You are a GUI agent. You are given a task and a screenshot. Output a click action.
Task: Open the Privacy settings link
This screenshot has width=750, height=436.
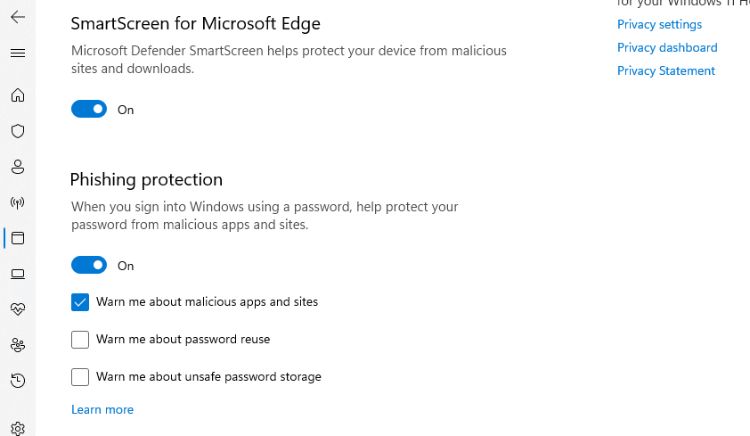point(659,24)
